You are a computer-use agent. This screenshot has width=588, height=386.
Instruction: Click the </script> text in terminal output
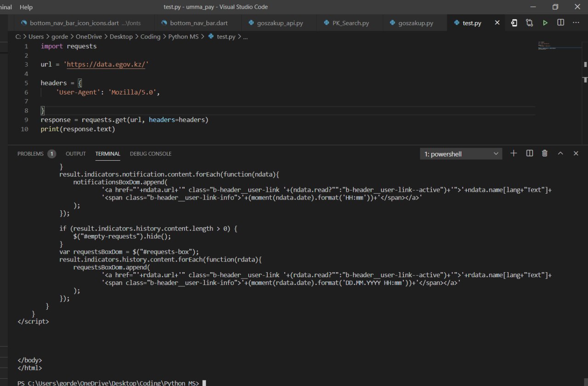[33, 321]
